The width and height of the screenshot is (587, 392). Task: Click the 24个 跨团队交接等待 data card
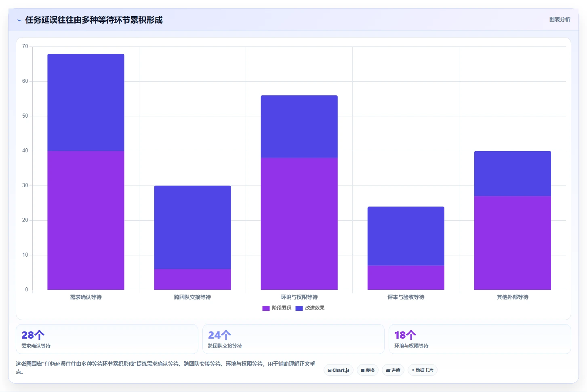click(x=293, y=339)
